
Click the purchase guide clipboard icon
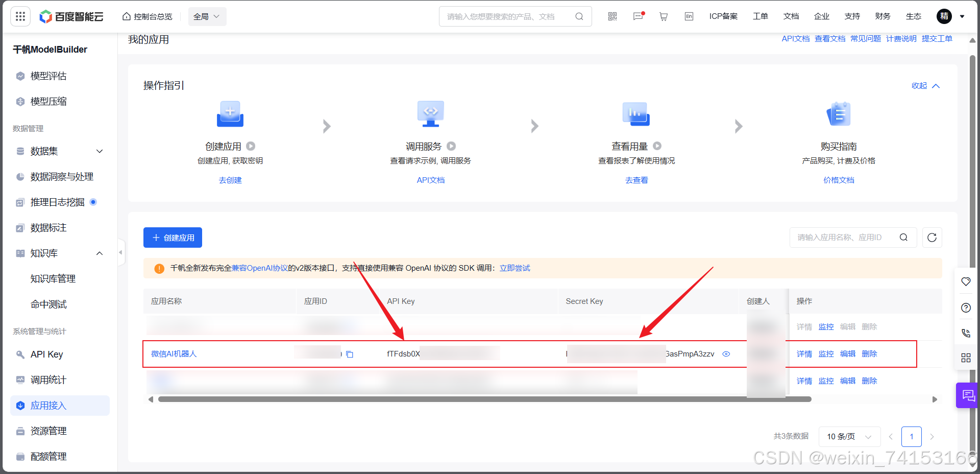pyautogui.click(x=839, y=114)
